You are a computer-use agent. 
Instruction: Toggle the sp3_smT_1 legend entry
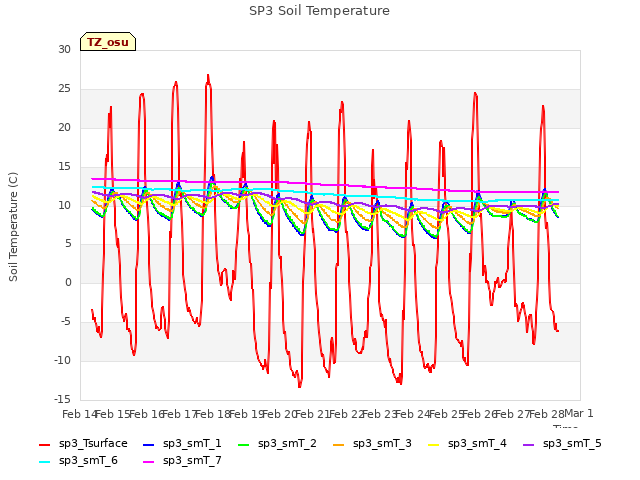[x=182, y=444]
